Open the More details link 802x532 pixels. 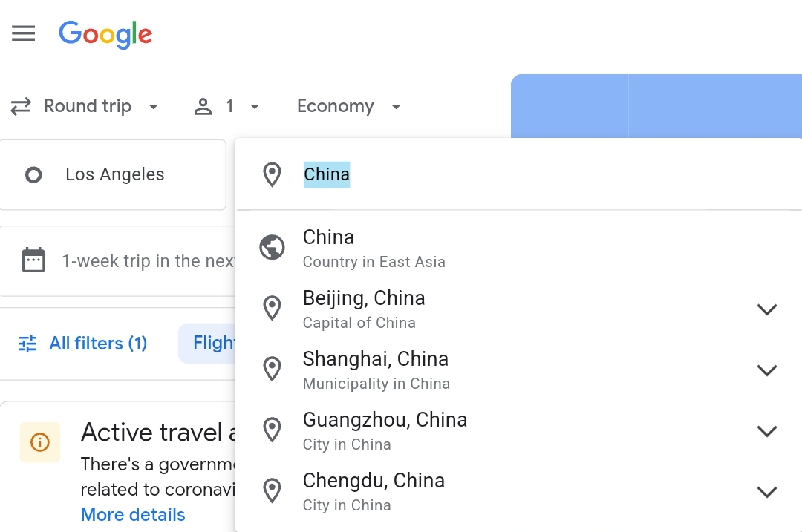point(133,515)
